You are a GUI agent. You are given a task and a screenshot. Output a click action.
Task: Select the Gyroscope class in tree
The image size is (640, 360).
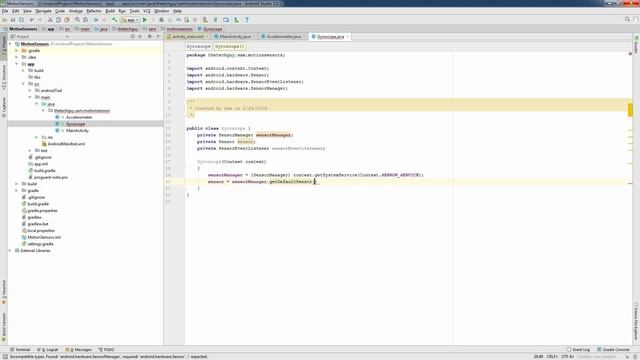(x=76, y=124)
